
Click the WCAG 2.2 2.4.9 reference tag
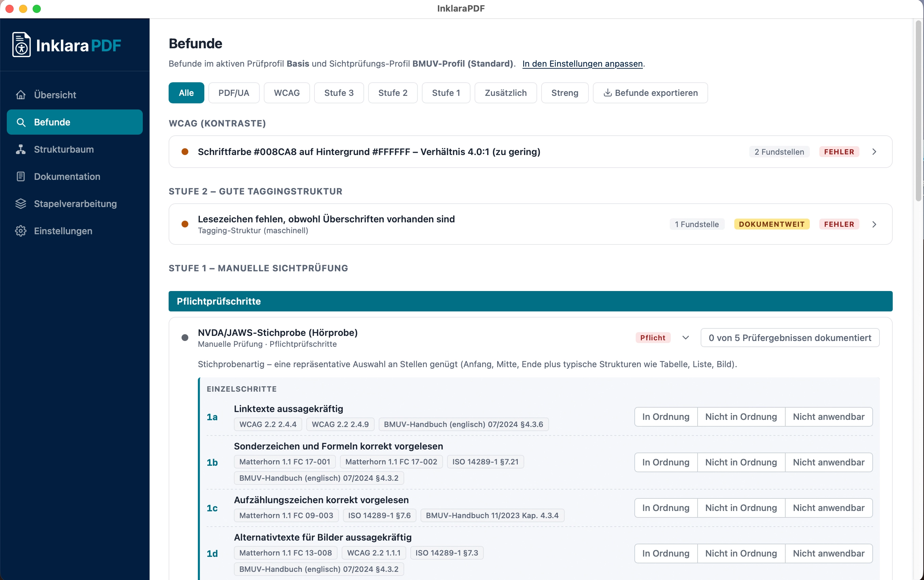pyautogui.click(x=340, y=424)
